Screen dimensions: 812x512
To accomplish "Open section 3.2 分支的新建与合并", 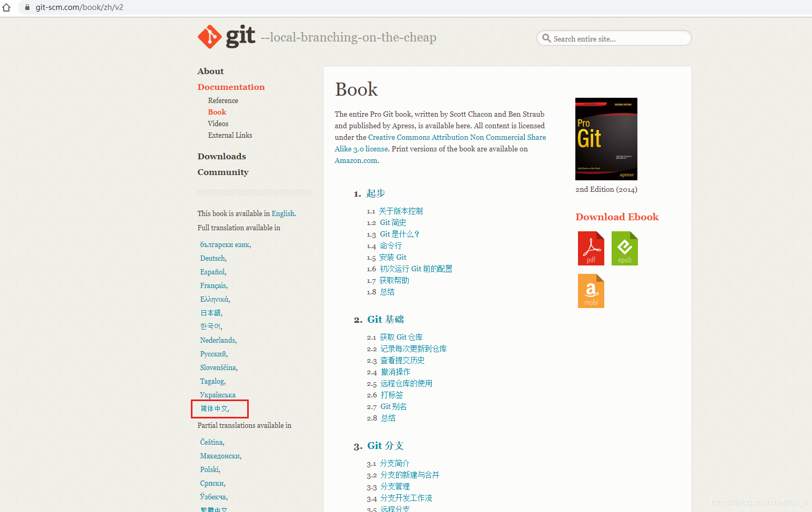I will click(410, 475).
